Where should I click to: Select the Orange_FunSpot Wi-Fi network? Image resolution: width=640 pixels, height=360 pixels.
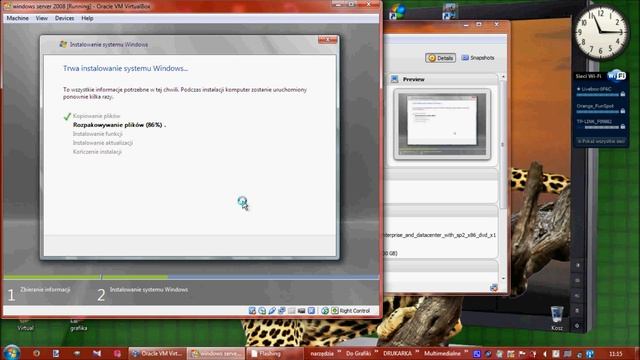(600, 108)
